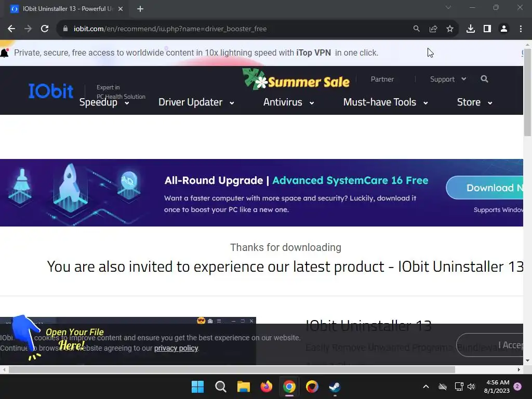Expand the Antivirus menu
Image resolution: width=532 pixels, height=399 pixels.
click(288, 102)
